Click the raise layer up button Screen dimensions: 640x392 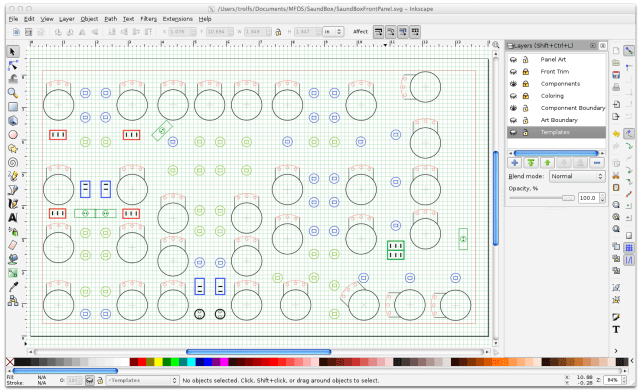click(547, 163)
